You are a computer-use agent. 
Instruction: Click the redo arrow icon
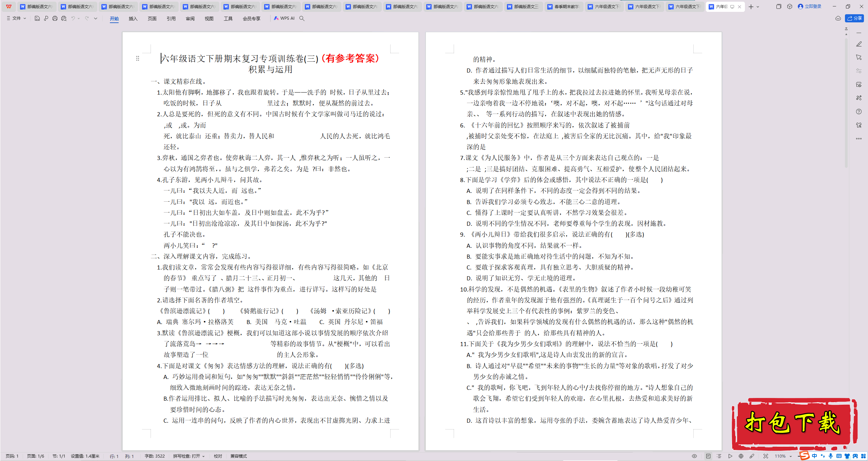click(87, 18)
